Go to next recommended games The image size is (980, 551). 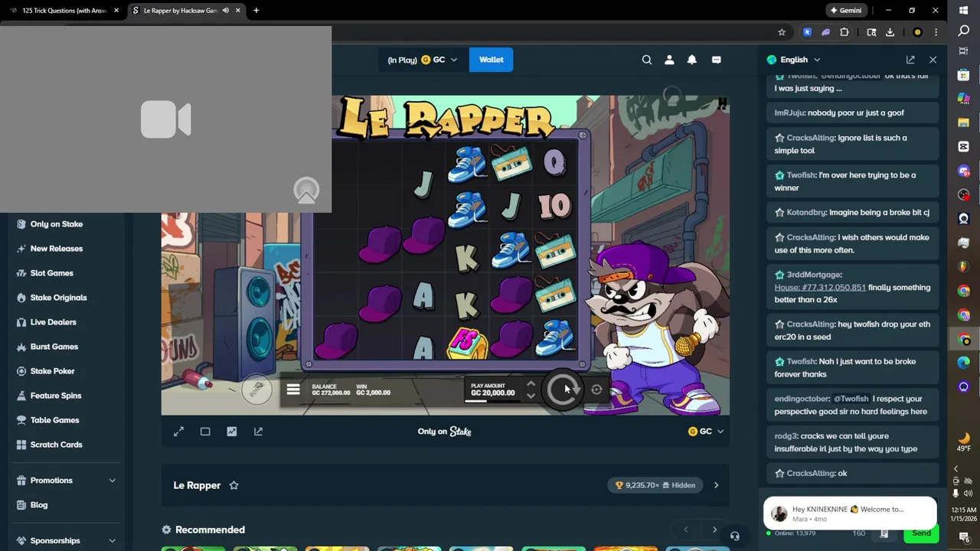click(714, 530)
